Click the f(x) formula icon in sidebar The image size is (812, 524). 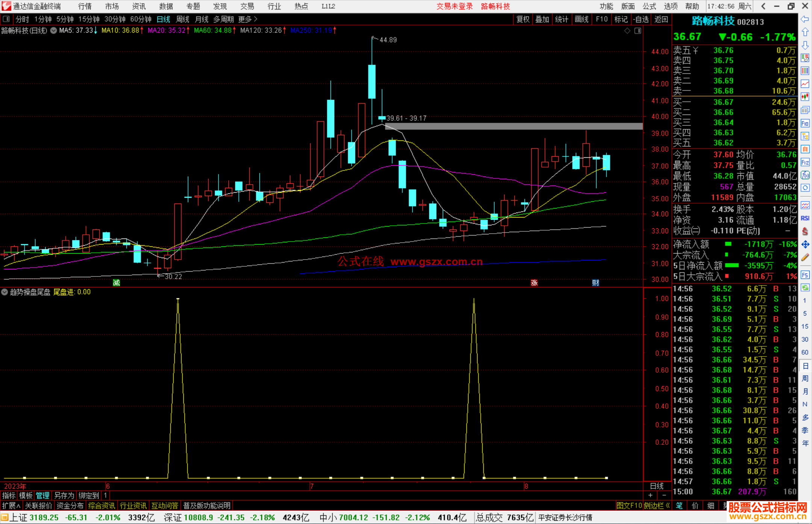click(805, 175)
